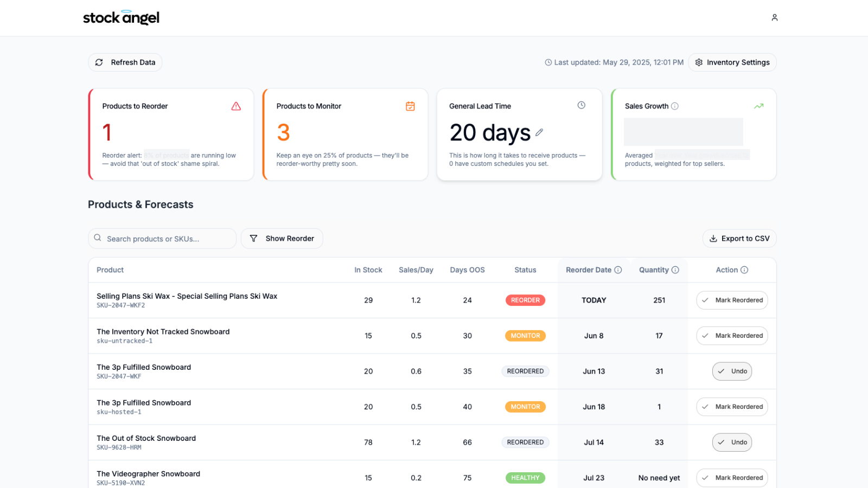Mark Inventory Not Tracked Snowboard as reordered
The height and width of the screenshot is (488, 868).
click(x=732, y=336)
